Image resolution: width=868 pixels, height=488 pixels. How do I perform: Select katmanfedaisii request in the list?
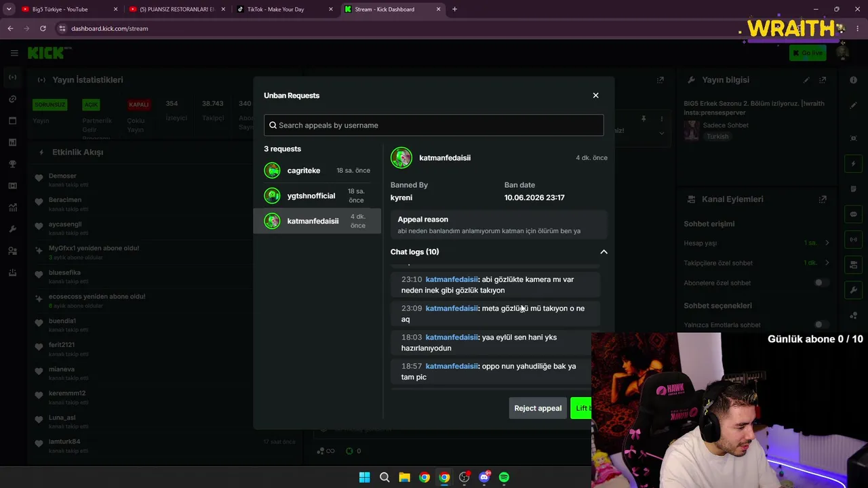[317, 221]
